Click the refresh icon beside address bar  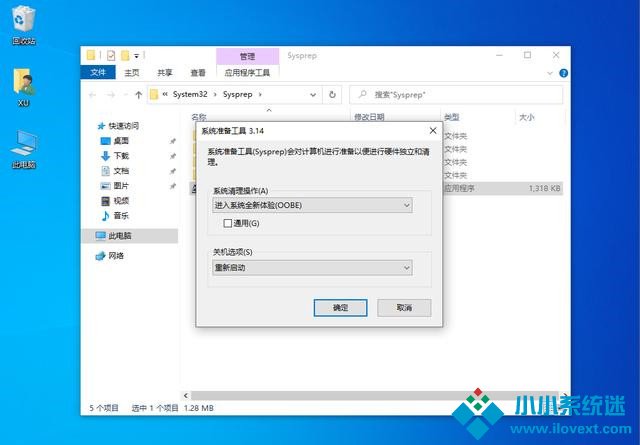pyautogui.click(x=332, y=95)
